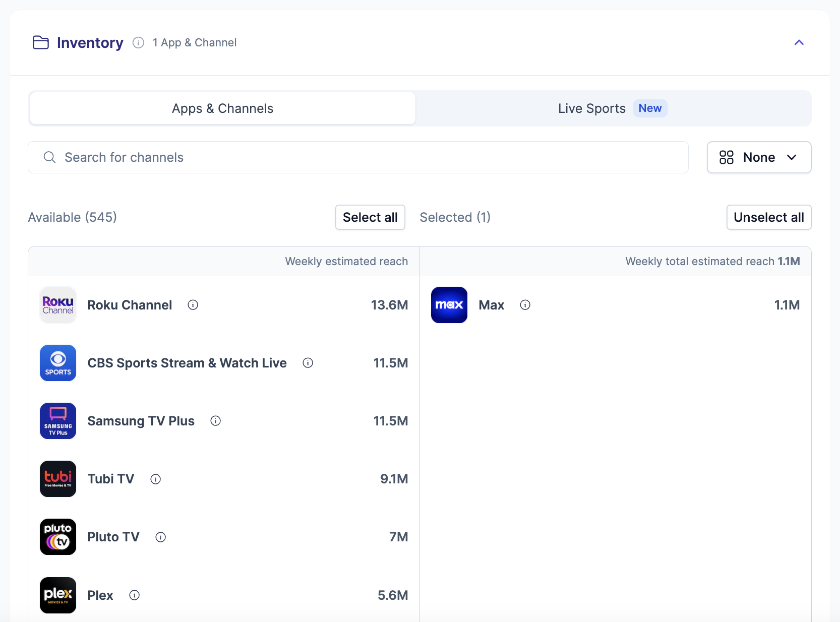This screenshot has width=840, height=622.
Task: Click the 7M reach value for Pluto TV
Action: [398, 537]
